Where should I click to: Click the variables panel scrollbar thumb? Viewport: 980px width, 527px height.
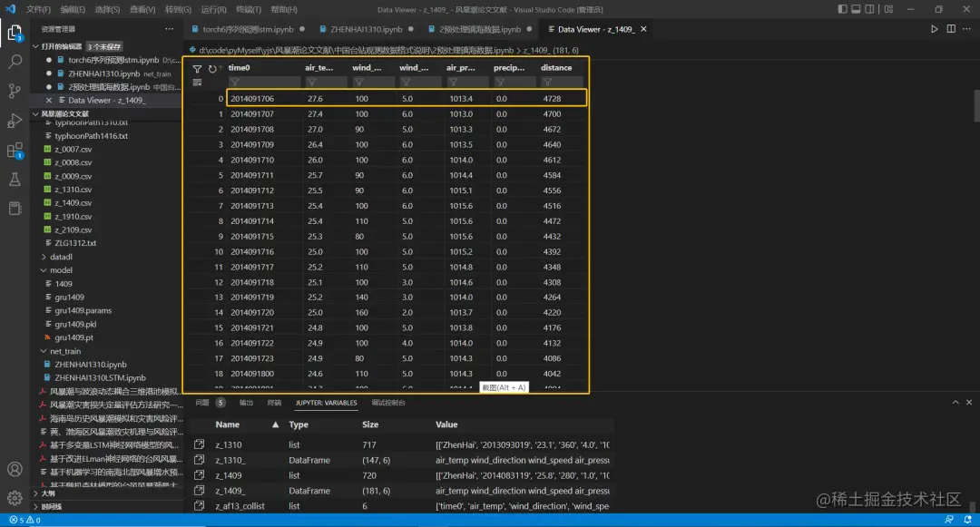click(x=972, y=506)
